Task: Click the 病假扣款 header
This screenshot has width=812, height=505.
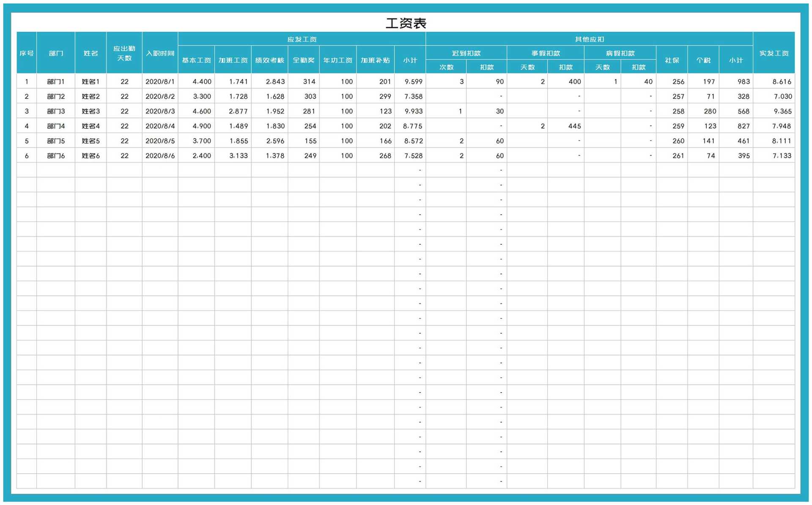Action: coord(620,53)
